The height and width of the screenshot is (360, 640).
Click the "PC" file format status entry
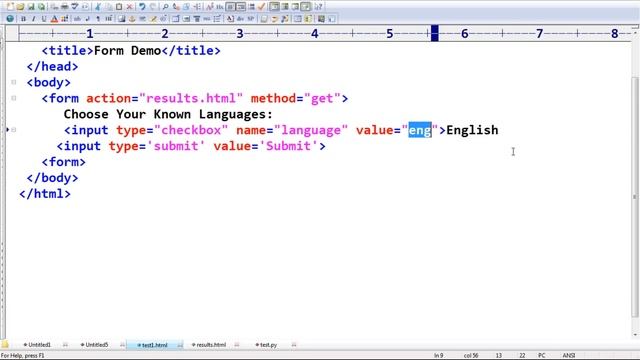click(x=542, y=356)
